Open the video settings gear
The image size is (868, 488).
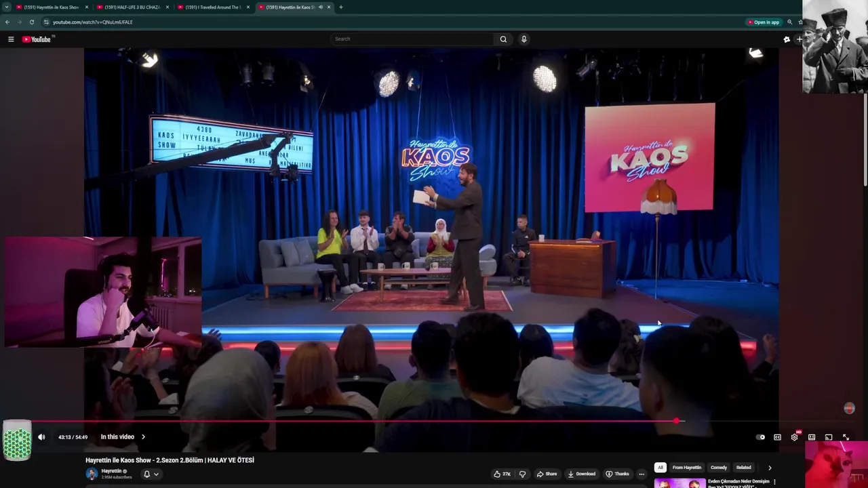click(x=794, y=437)
